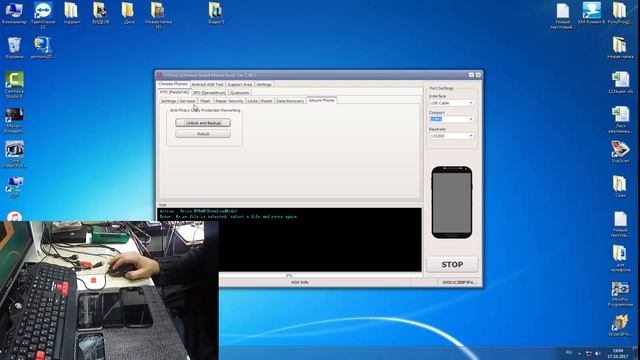This screenshot has width=640, height=360.
Task: Open the WizardPro desktop shortcut
Action: coord(620,326)
